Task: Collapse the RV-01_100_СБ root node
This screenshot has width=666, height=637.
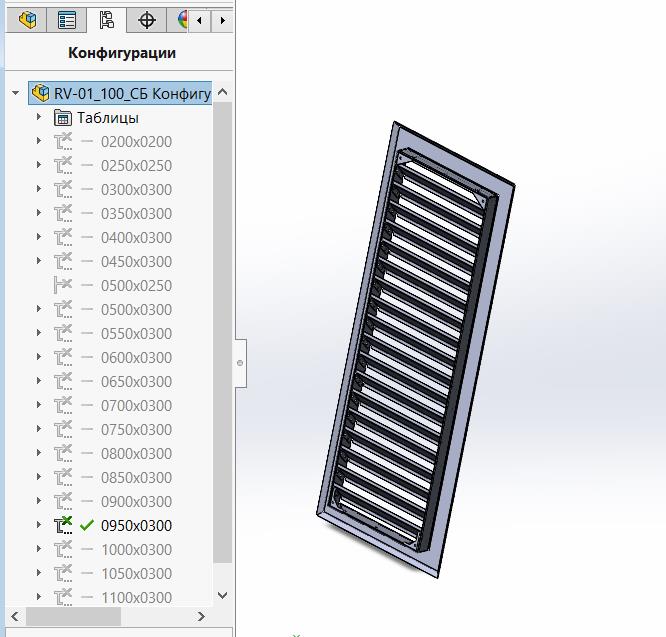Action: click(x=16, y=93)
